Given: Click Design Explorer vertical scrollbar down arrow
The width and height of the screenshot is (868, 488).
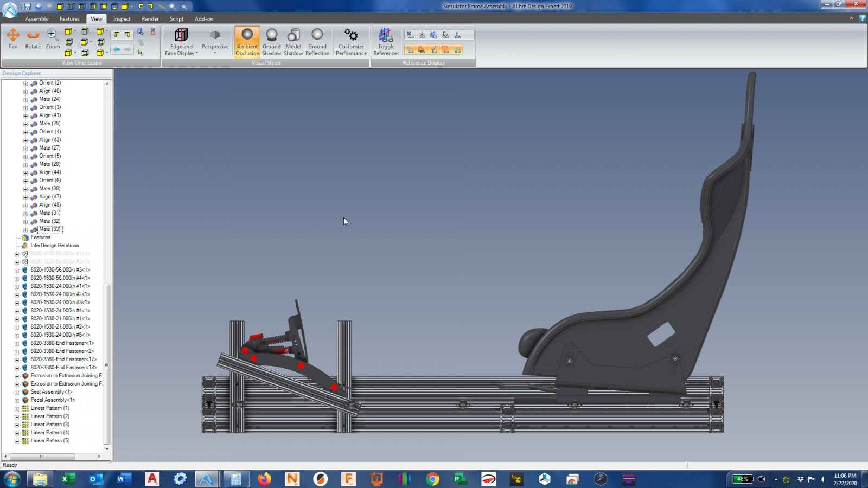Looking at the screenshot, I should [107, 449].
